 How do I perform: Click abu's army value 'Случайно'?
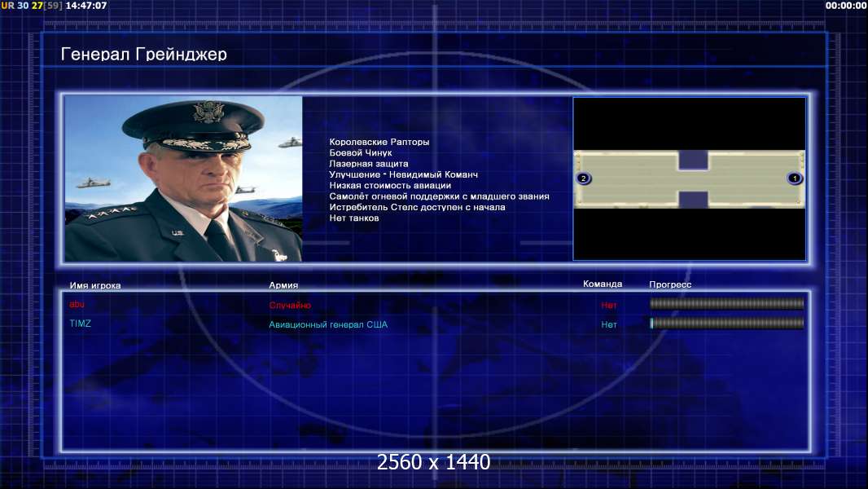pos(290,305)
